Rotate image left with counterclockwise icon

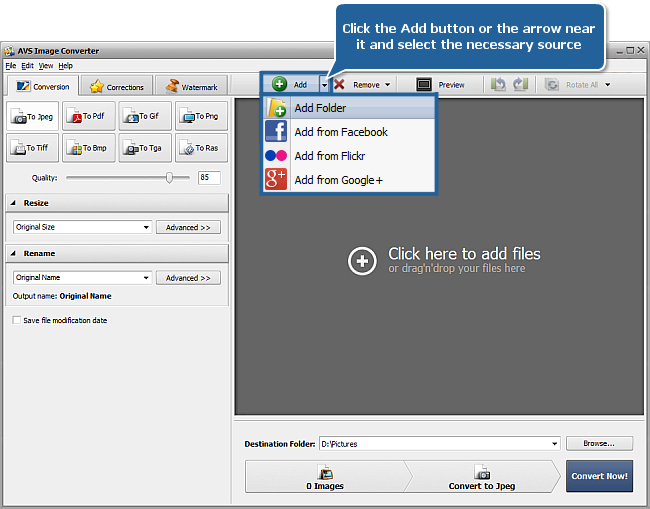pyautogui.click(x=498, y=85)
